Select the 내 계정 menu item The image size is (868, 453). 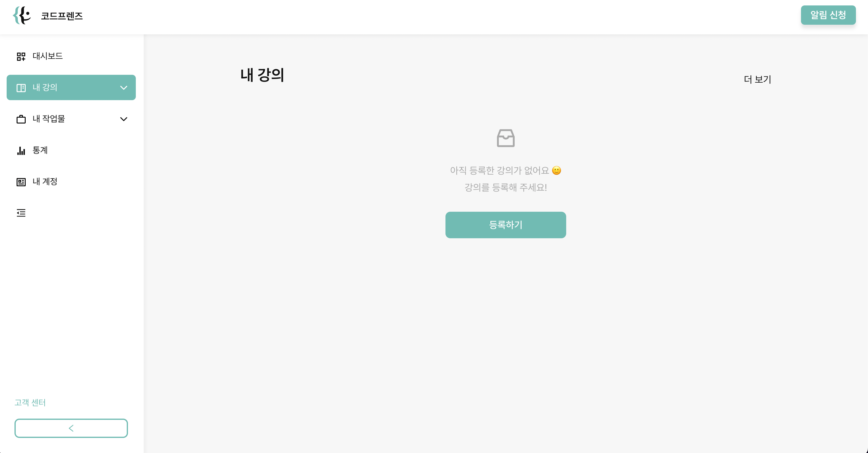coord(71,182)
